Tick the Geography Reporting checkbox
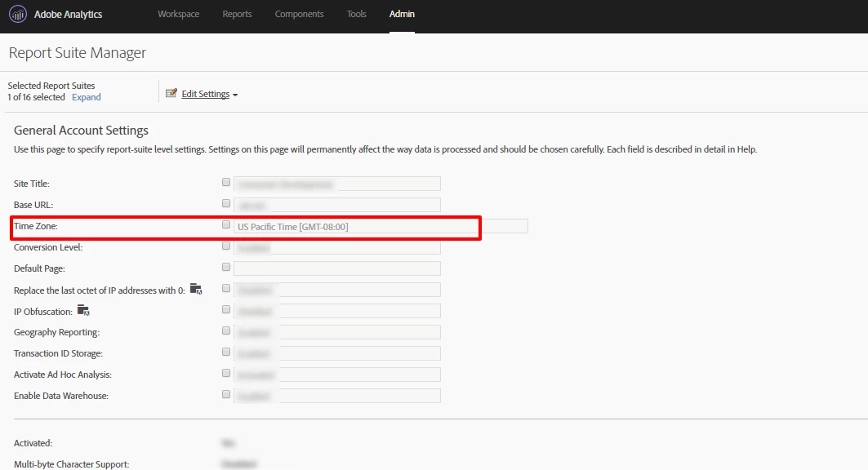The height and width of the screenshot is (470, 868). (226, 330)
